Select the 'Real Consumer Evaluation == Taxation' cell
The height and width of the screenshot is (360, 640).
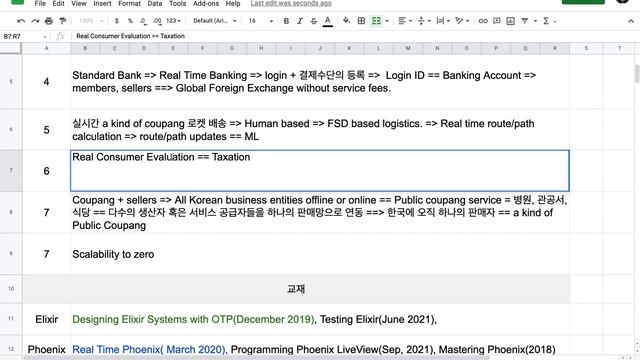[320, 171]
